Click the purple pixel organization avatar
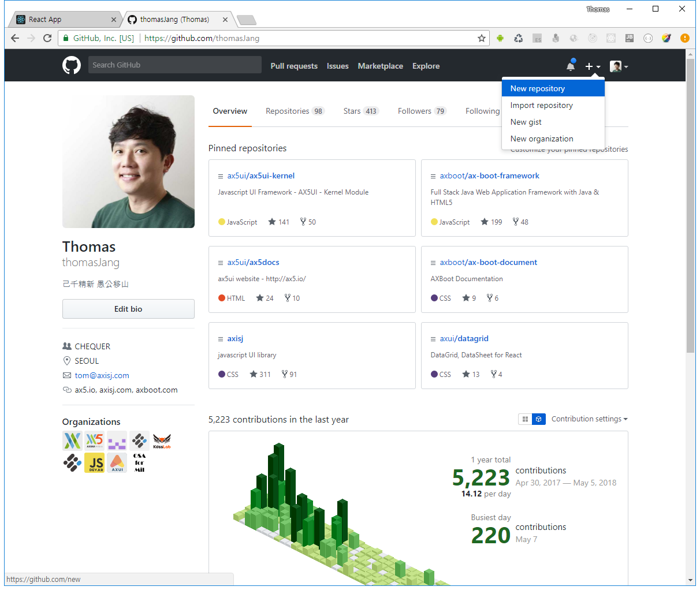Viewport: 700px width, 590px height. pyautogui.click(x=117, y=441)
